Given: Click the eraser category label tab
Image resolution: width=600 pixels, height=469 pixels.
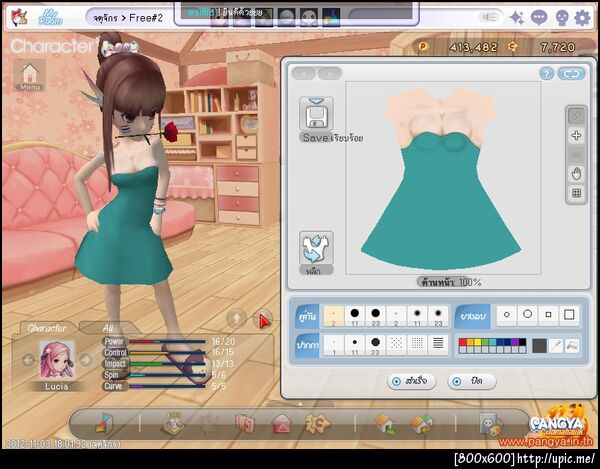Looking at the screenshot, I should pos(473,317).
